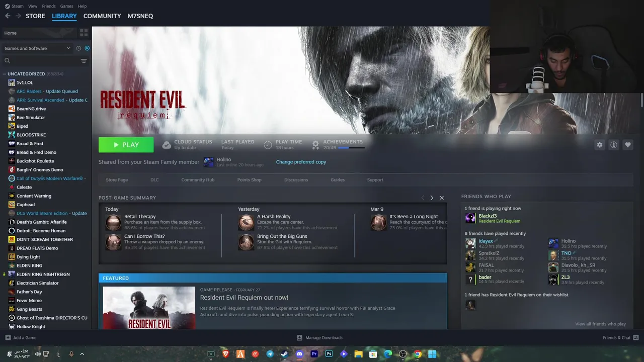Screen dimensions: 644x362
Task: Switch library to grid collections view
Action: click(x=84, y=33)
